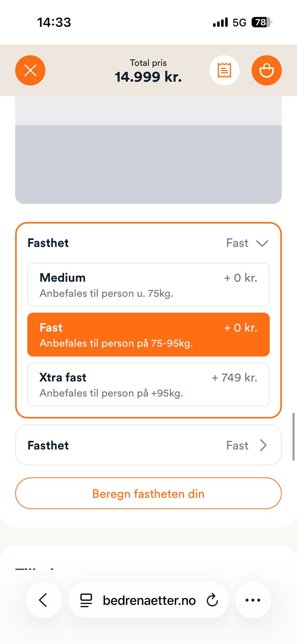Tap the gray mattress preview image
The width and height of the screenshot is (297, 644).
148,161
